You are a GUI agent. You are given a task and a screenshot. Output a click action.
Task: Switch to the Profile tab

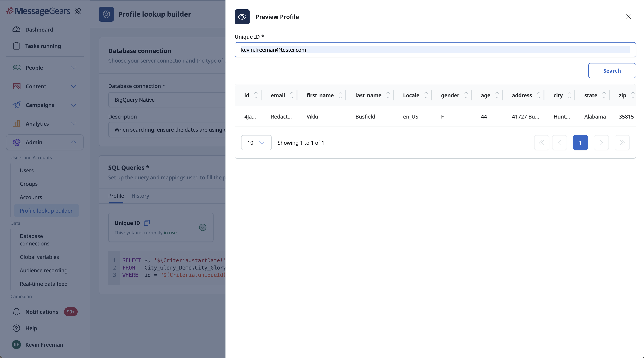[116, 196]
